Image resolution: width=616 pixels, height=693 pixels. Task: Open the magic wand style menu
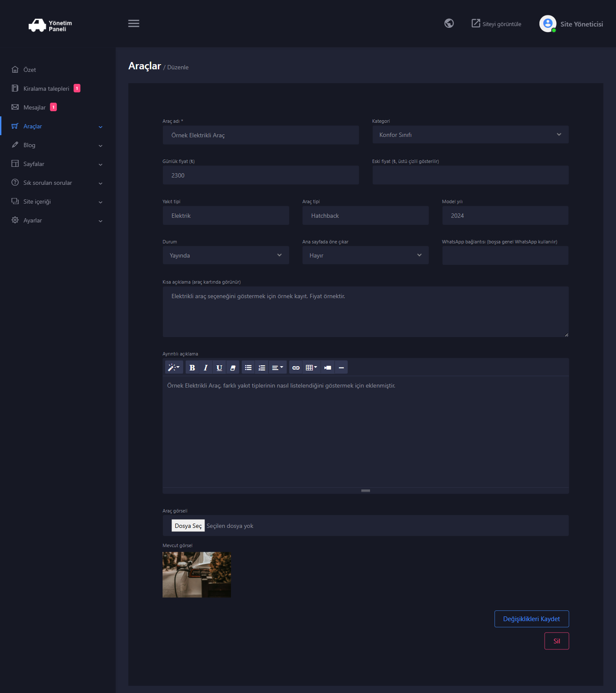(174, 367)
